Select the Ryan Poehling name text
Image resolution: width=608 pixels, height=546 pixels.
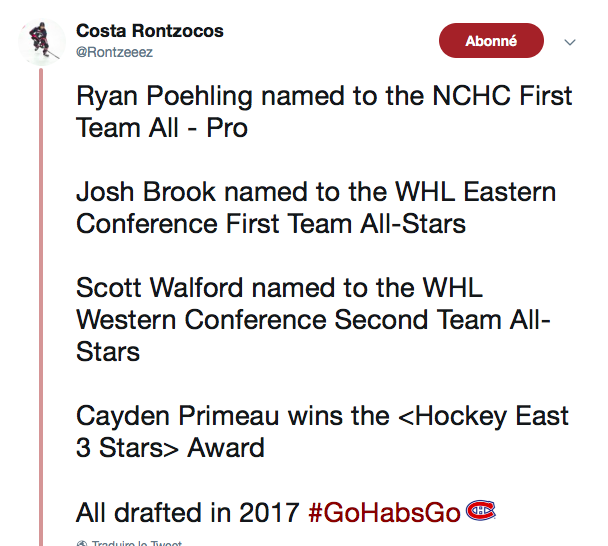(x=164, y=95)
